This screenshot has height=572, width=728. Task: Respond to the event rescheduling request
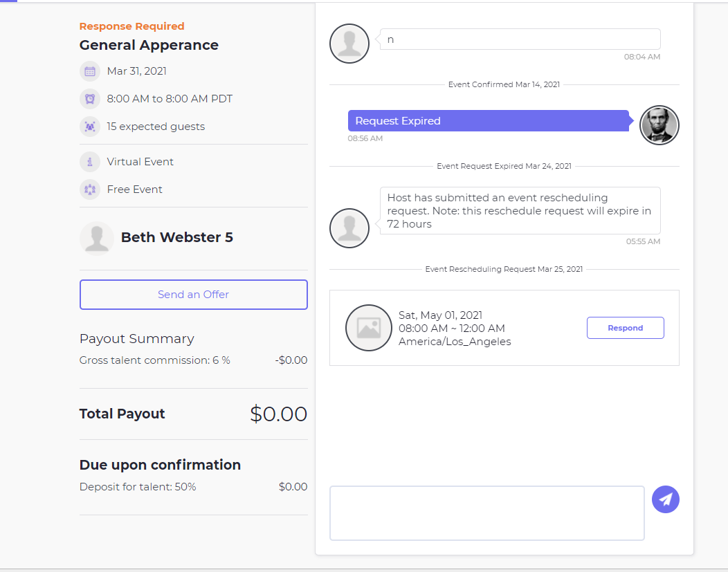625,328
